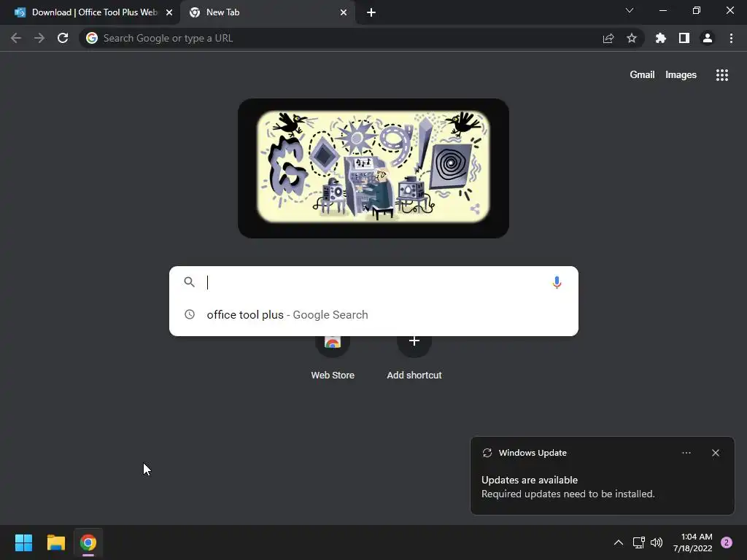747x560 pixels.
Task: Click the Google icon in address bar
Action: (x=92, y=38)
